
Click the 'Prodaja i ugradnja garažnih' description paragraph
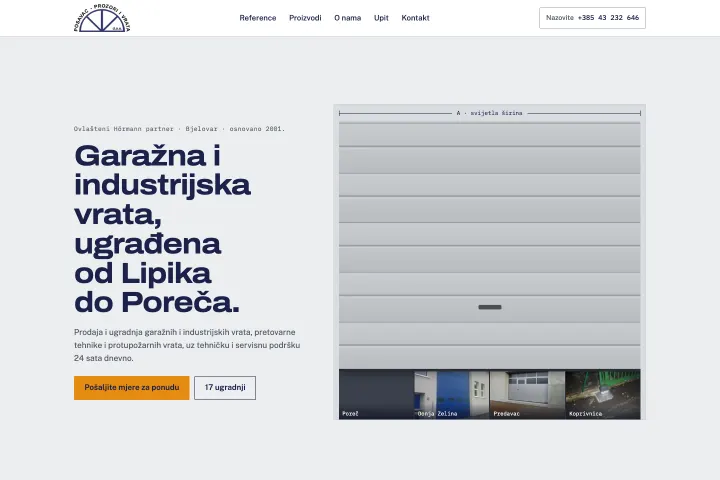(x=187, y=345)
